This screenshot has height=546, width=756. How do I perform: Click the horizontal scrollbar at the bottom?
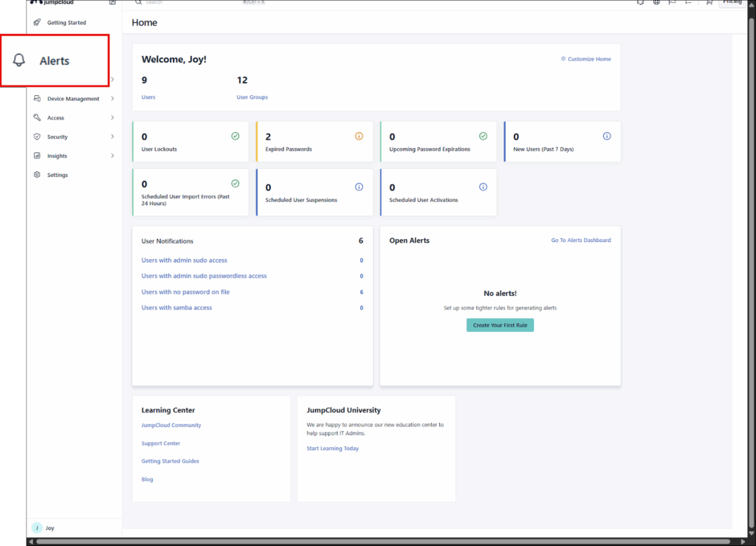coord(369,542)
